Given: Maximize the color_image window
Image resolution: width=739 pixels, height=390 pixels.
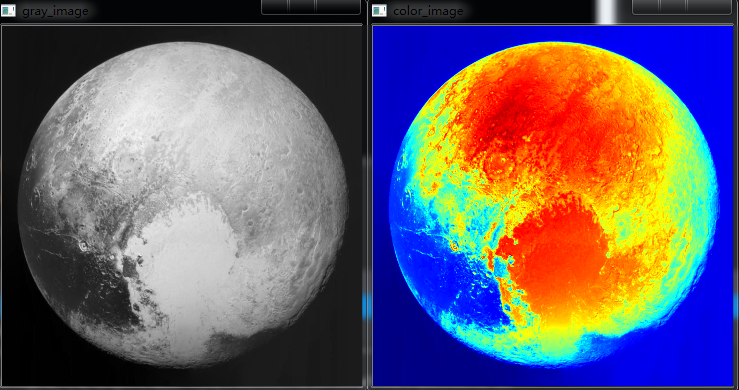Looking at the screenshot, I should pos(673,6).
